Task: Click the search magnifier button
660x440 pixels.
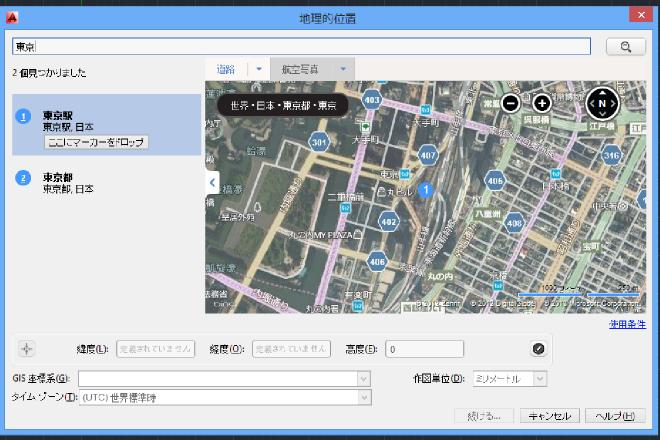Action: click(625, 47)
